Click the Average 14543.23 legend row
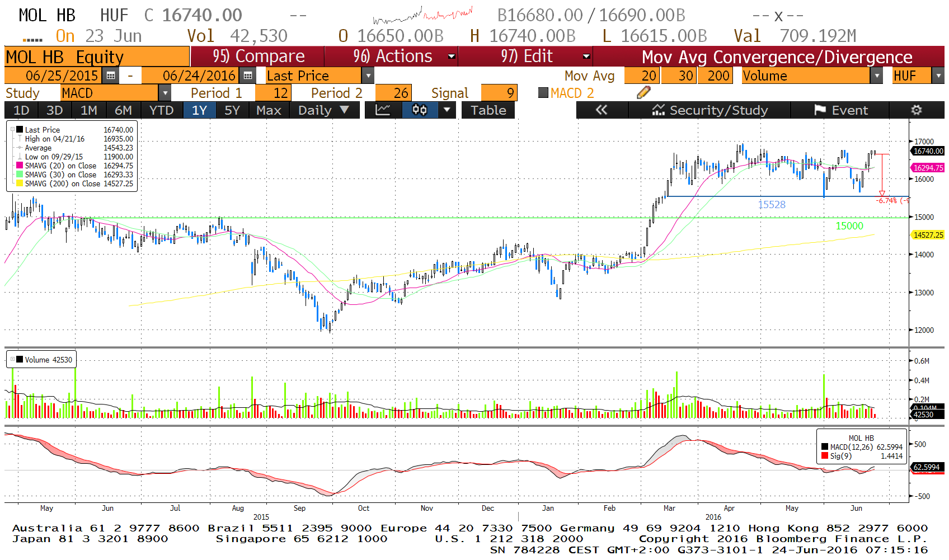949x560 pixels. point(75,148)
